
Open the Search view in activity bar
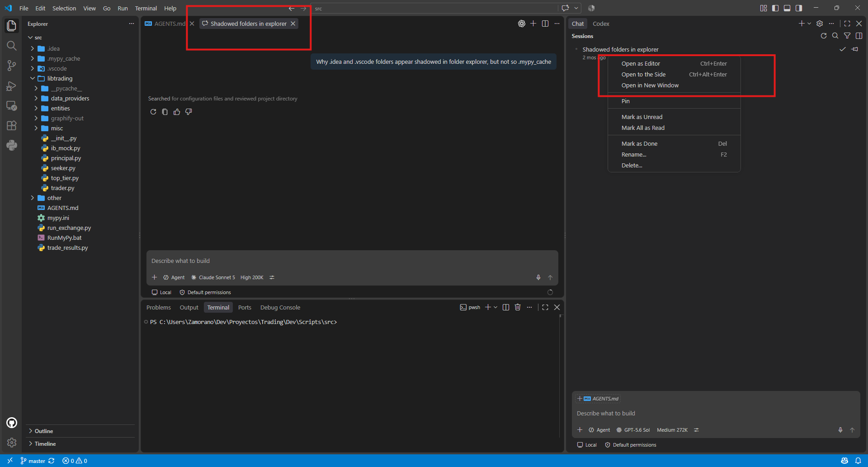coord(12,46)
